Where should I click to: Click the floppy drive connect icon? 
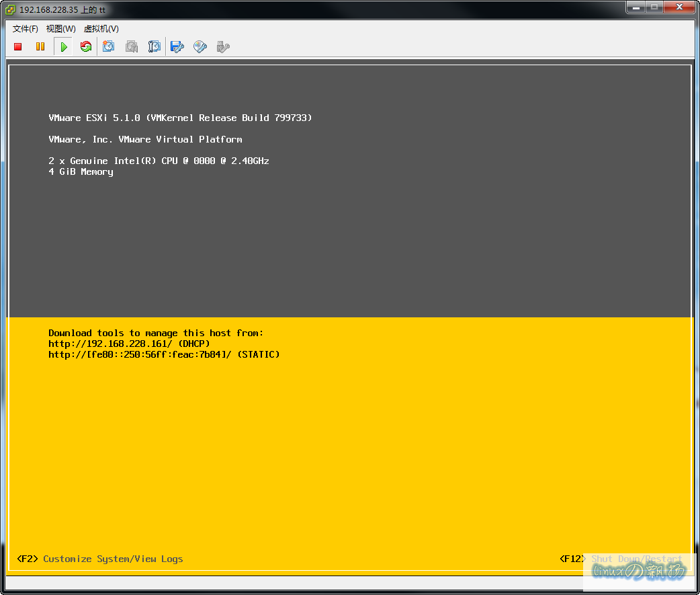coord(177,46)
